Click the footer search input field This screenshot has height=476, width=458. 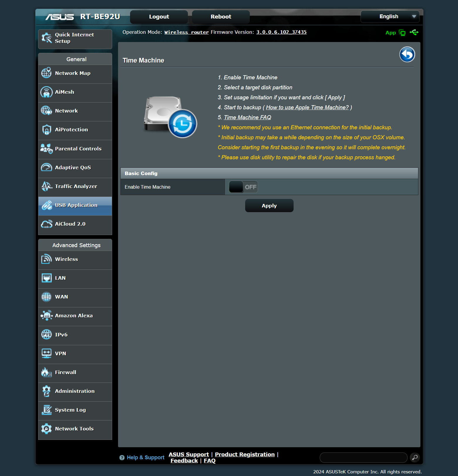tap(363, 457)
